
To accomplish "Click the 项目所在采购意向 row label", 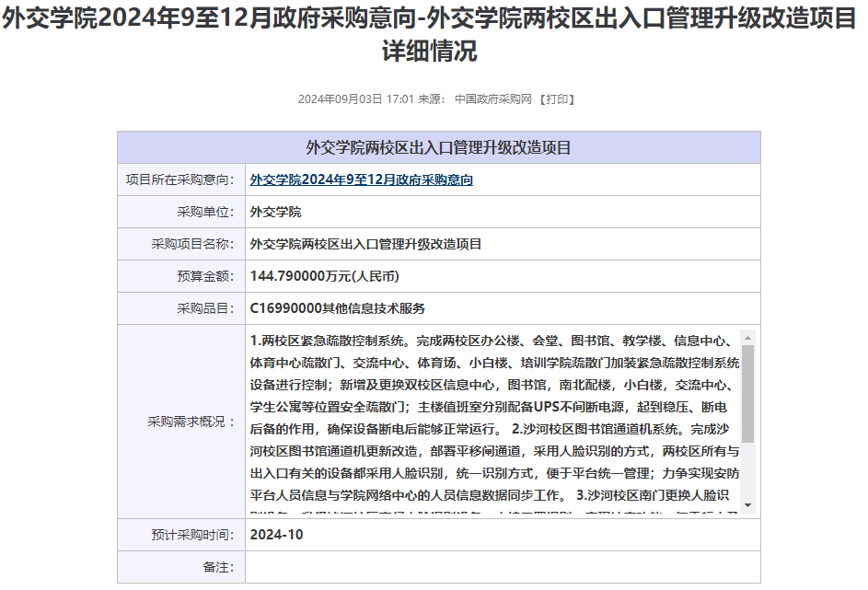I will [179, 179].
